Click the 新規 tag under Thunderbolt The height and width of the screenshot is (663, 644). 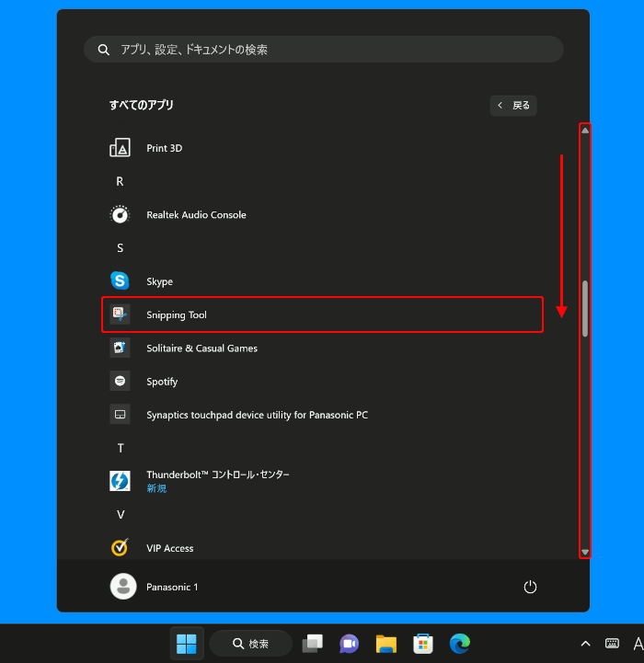pos(156,488)
